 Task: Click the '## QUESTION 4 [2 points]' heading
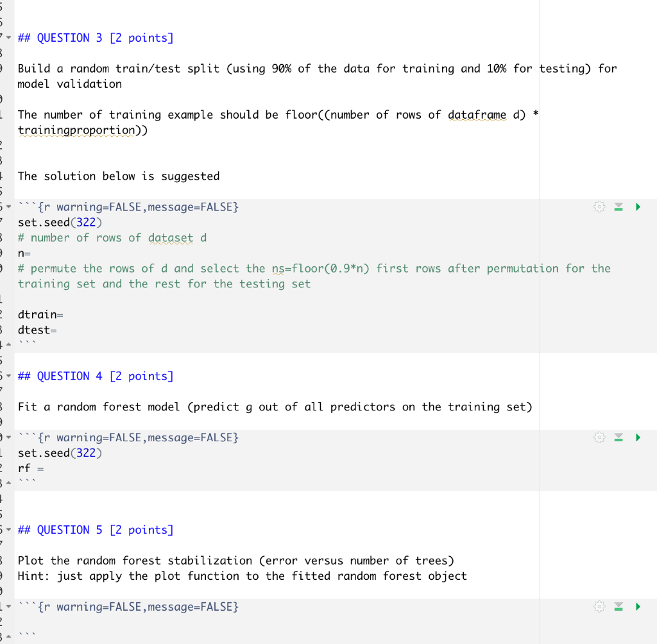96,376
